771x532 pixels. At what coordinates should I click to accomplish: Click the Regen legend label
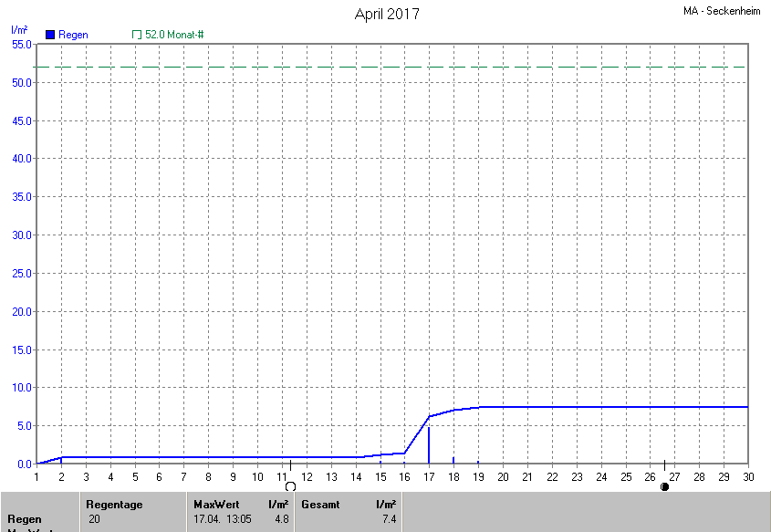click(x=73, y=35)
